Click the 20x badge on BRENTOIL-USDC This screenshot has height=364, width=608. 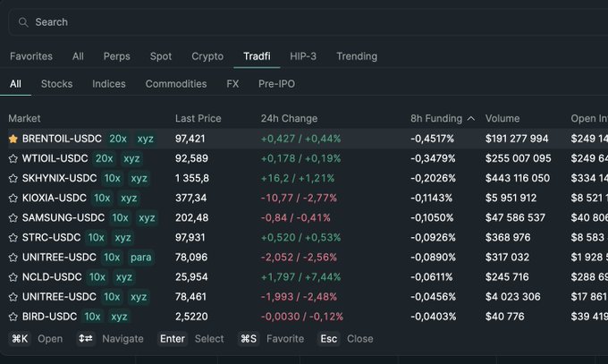(x=118, y=139)
